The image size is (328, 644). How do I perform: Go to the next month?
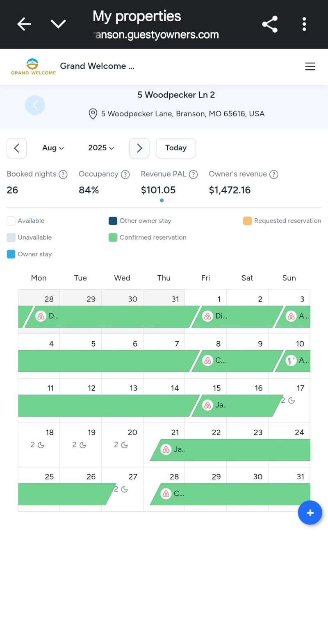(139, 148)
